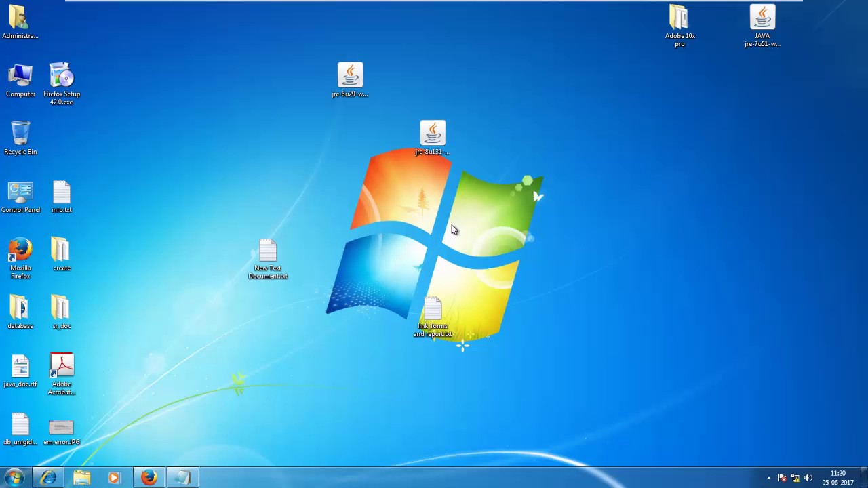Select the Administrator folder icon on the desktop
868x488 pixels.
[x=19, y=22]
